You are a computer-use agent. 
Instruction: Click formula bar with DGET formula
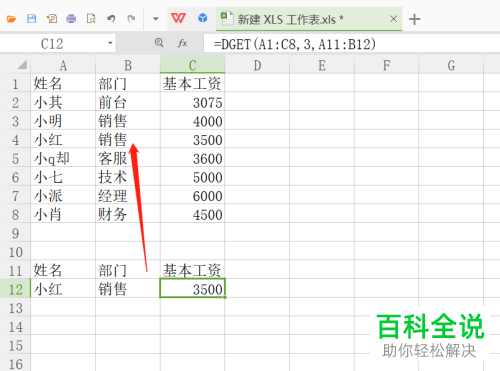coord(352,44)
